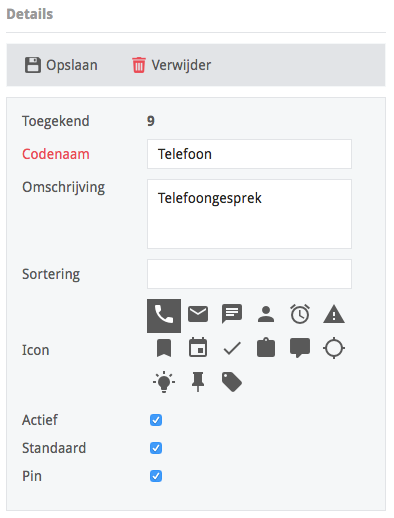Pick the price tag icon
Screen dimensions: 394x518
click(232, 382)
